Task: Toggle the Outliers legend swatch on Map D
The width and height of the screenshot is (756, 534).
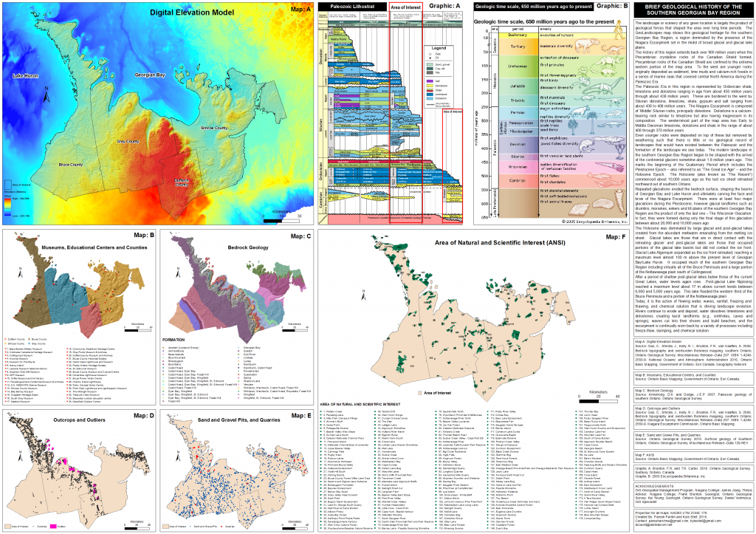Action: click(x=53, y=526)
